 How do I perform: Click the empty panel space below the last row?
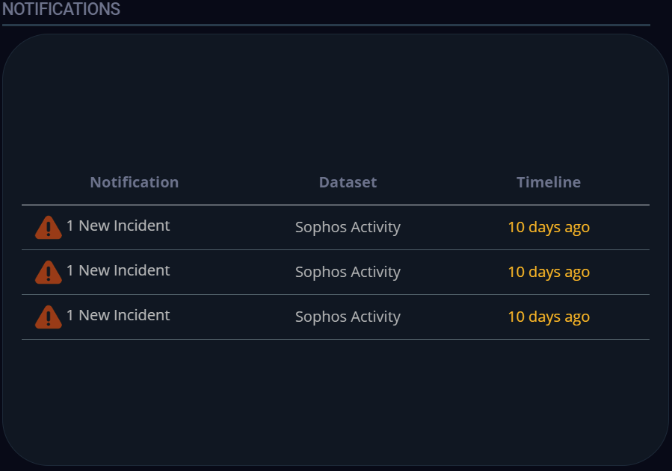[335, 400]
